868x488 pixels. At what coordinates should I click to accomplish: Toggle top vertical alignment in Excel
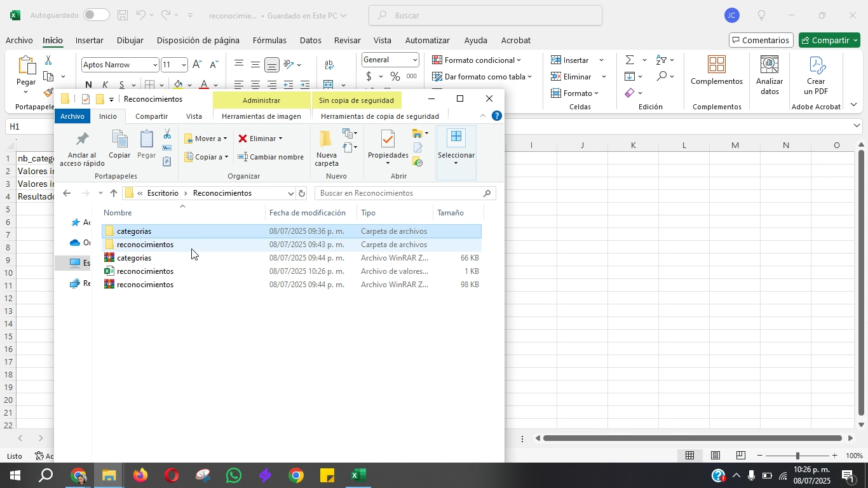tap(238, 65)
